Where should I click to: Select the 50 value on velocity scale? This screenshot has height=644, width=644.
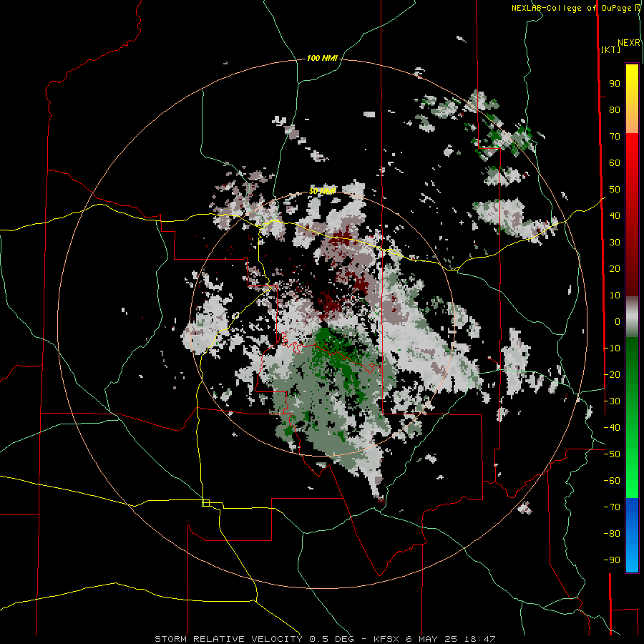tap(615, 190)
